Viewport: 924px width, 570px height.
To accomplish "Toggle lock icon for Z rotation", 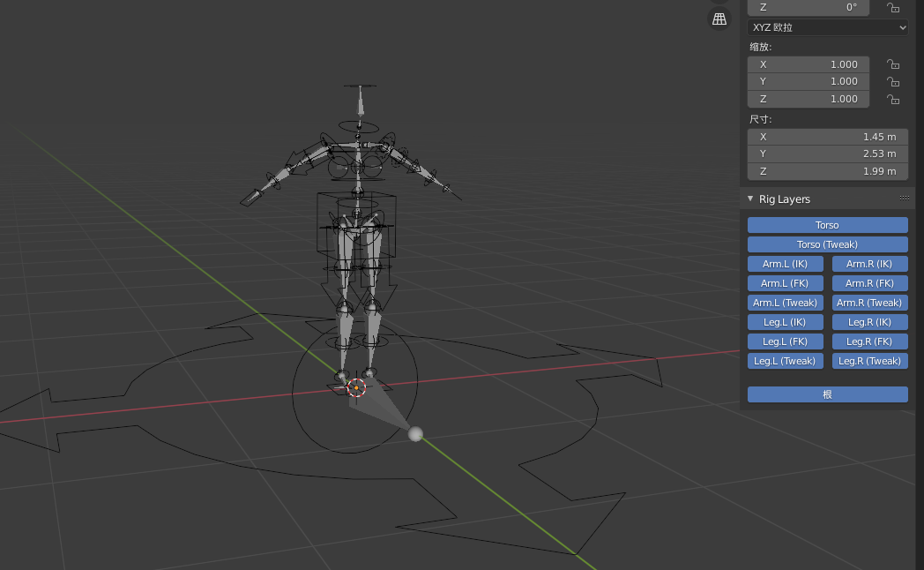I will tap(893, 8).
